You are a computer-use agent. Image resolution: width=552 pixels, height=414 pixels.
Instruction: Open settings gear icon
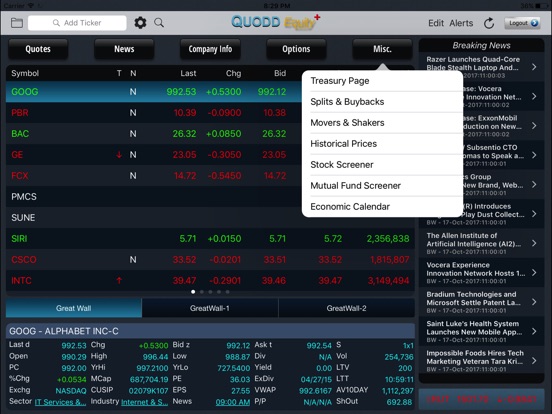(x=140, y=23)
